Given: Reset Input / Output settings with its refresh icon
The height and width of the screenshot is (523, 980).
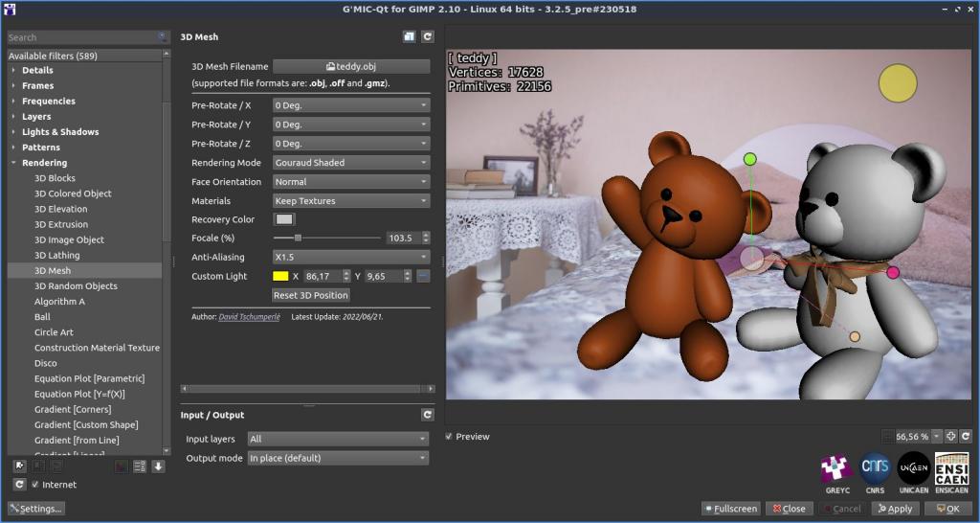Looking at the screenshot, I should click(428, 415).
